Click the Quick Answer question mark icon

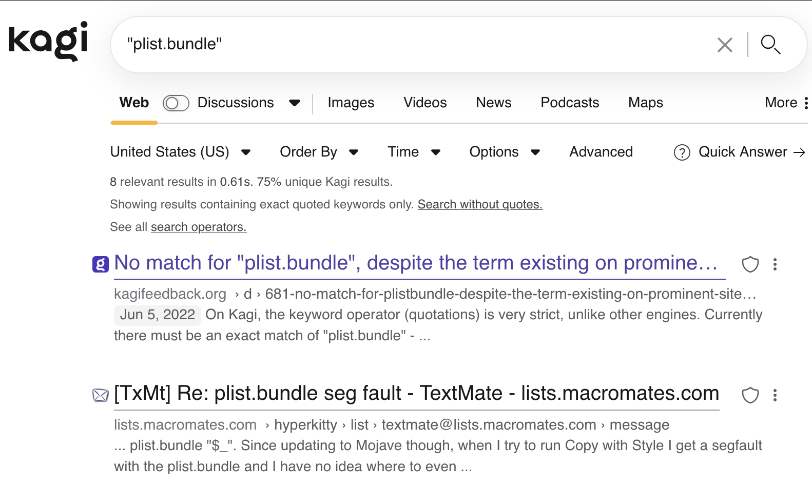click(x=682, y=152)
